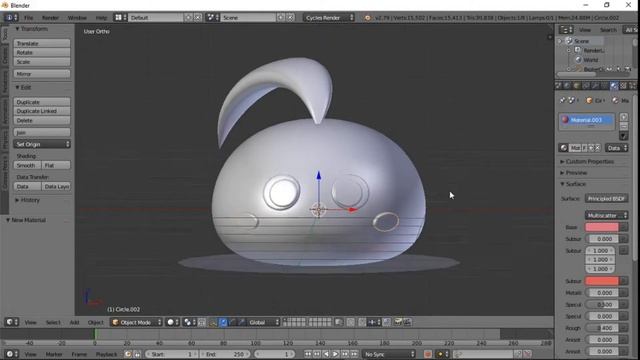Screen dimensions: 640x360
Task: Click the Data Layout button
Action: (x=56, y=187)
